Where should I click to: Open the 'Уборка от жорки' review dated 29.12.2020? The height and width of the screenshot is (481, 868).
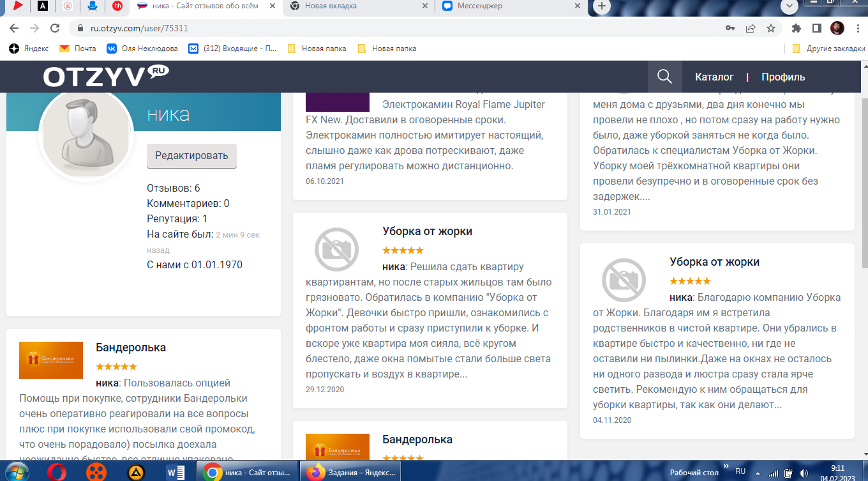(428, 231)
